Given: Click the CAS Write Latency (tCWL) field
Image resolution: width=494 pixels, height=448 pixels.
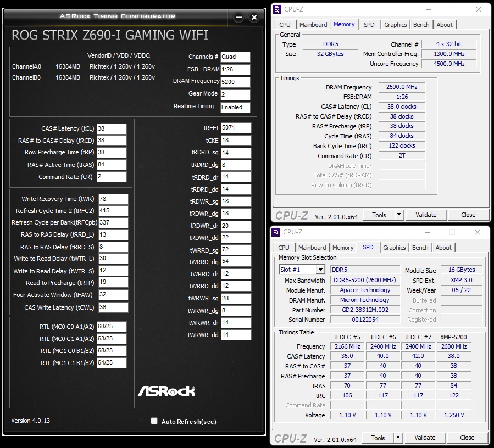Looking at the screenshot, I should pos(113,307).
